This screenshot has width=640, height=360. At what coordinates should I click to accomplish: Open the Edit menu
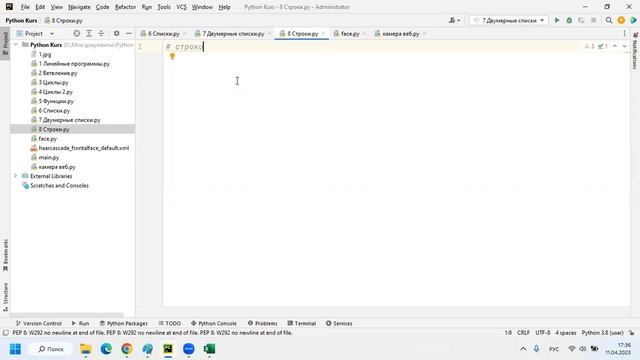(40, 7)
